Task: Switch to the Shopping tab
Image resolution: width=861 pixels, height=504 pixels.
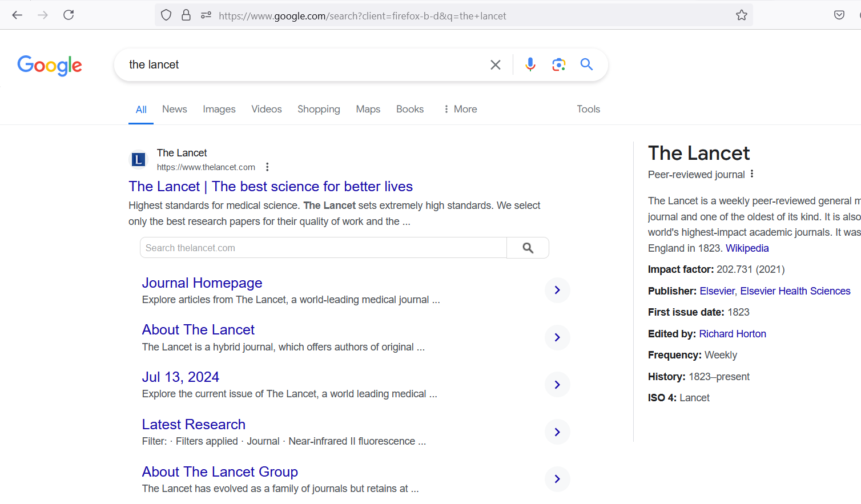Action: [x=319, y=109]
